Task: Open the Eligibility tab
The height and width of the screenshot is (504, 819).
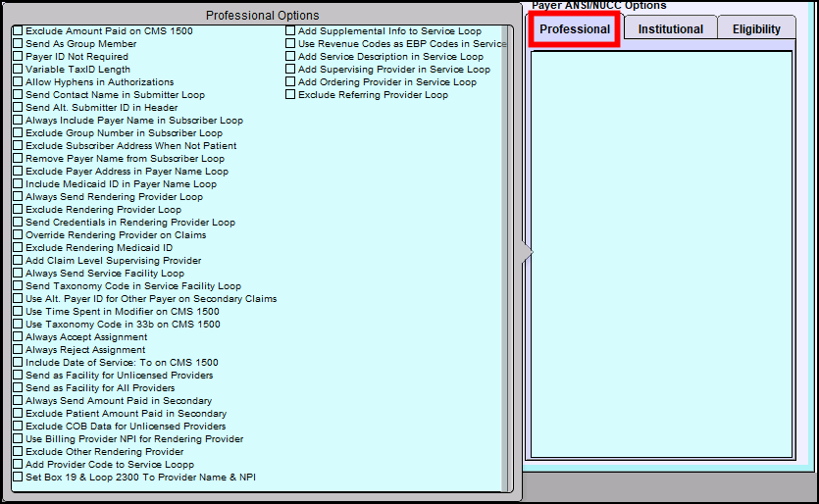Action: coord(756,29)
